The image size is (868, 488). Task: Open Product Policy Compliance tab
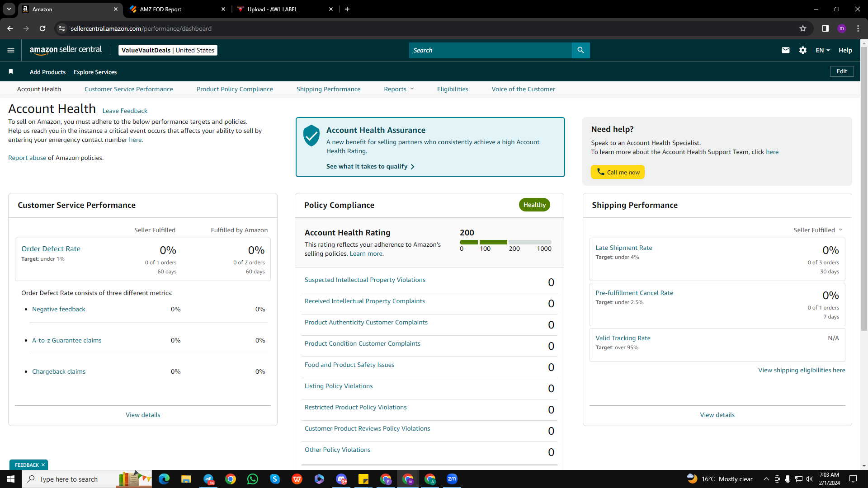[x=235, y=89]
